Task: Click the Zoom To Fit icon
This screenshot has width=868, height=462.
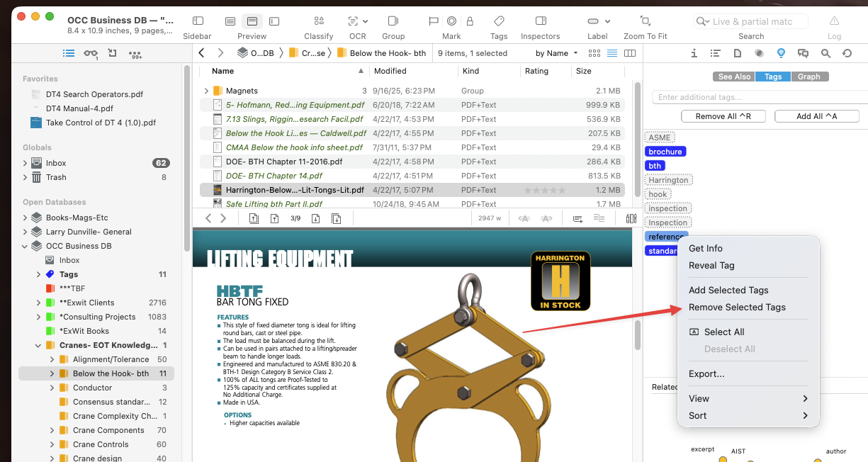Action: (645, 21)
